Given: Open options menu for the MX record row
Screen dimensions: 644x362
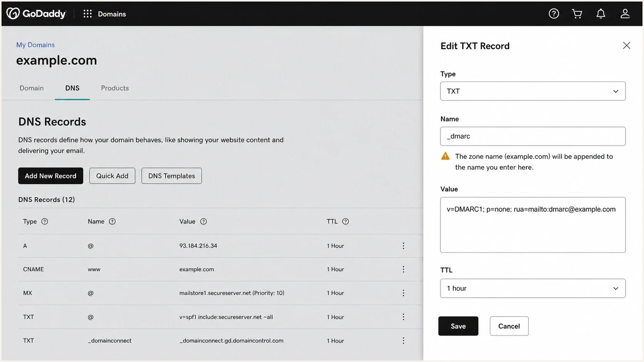Looking at the screenshot, I should tap(403, 293).
